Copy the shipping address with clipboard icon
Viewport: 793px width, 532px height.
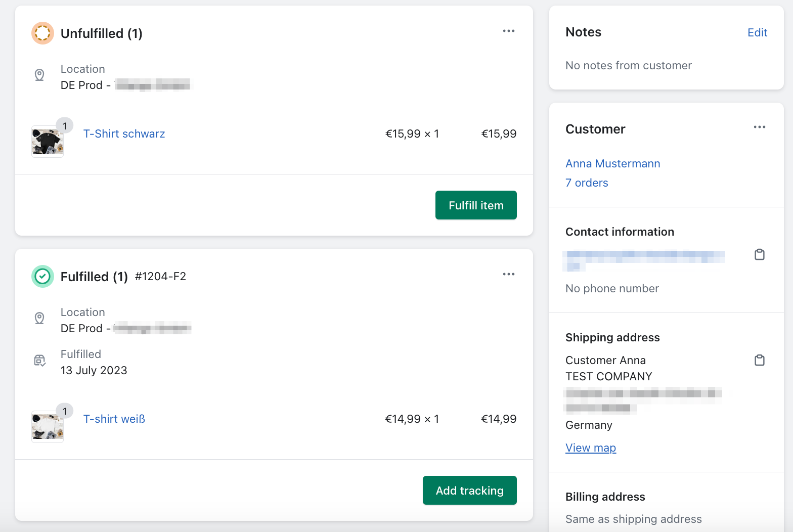coord(759,361)
